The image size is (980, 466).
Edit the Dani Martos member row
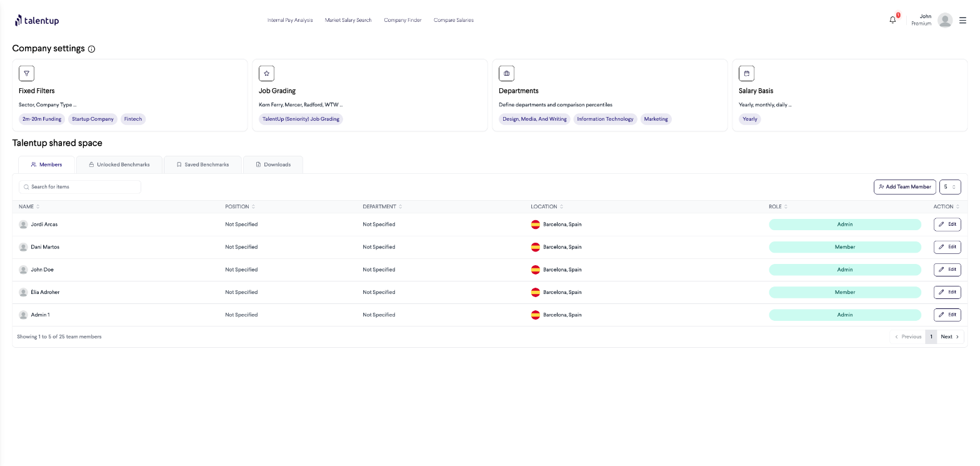[x=947, y=247]
